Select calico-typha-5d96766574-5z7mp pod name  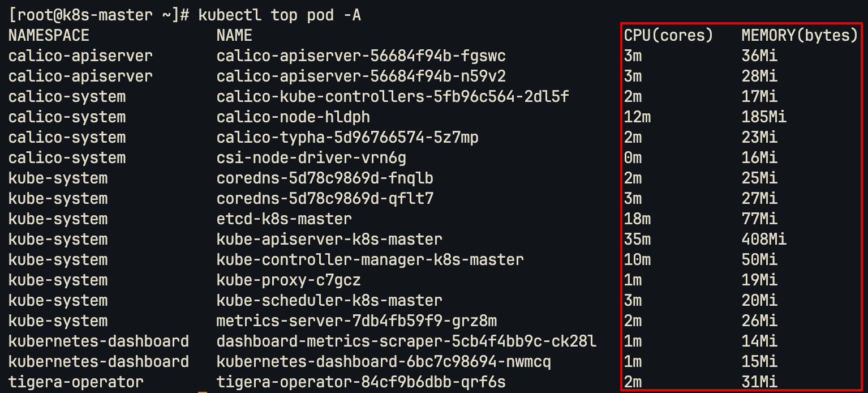click(347, 138)
